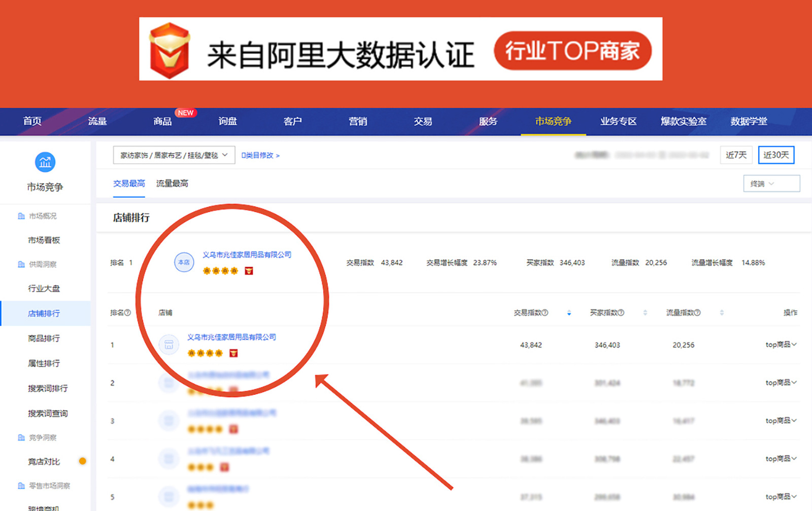Viewport: 812px width, 511px height.
Task: Expand top商品 for rank 5 shop
Action: point(781,497)
